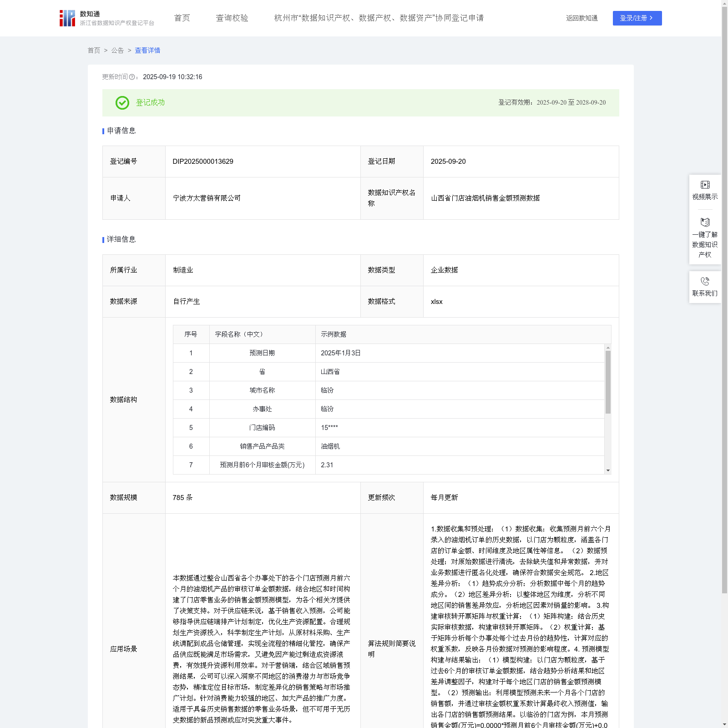
Task: Open the 杭州市协同登记申请 nav item
Action: pyautogui.click(x=379, y=18)
